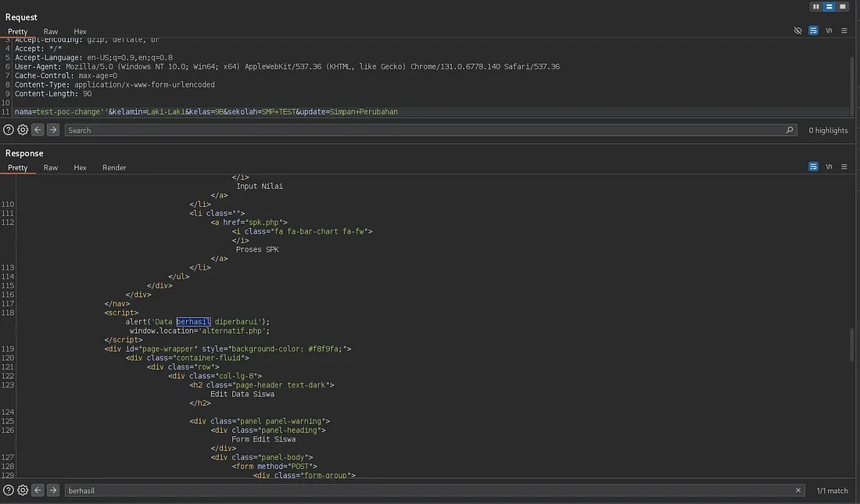Open the Response Hex tab
Image resolution: width=860 pixels, height=504 pixels.
pos(80,168)
